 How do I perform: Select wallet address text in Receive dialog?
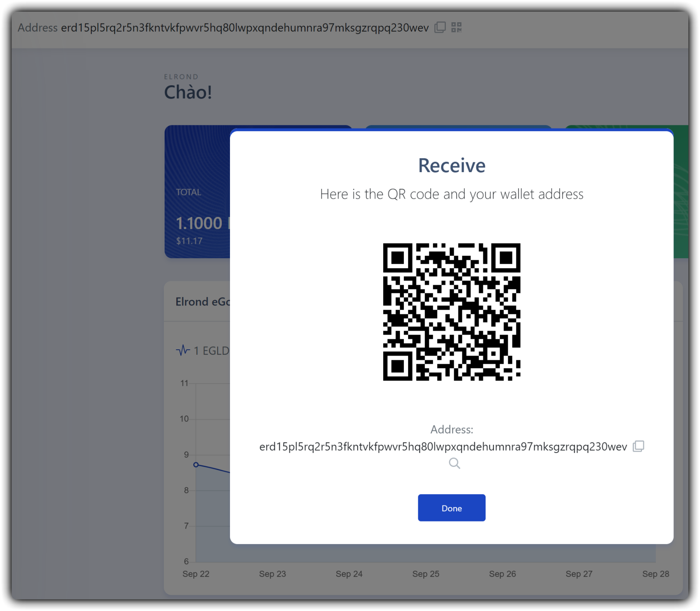[443, 447]
